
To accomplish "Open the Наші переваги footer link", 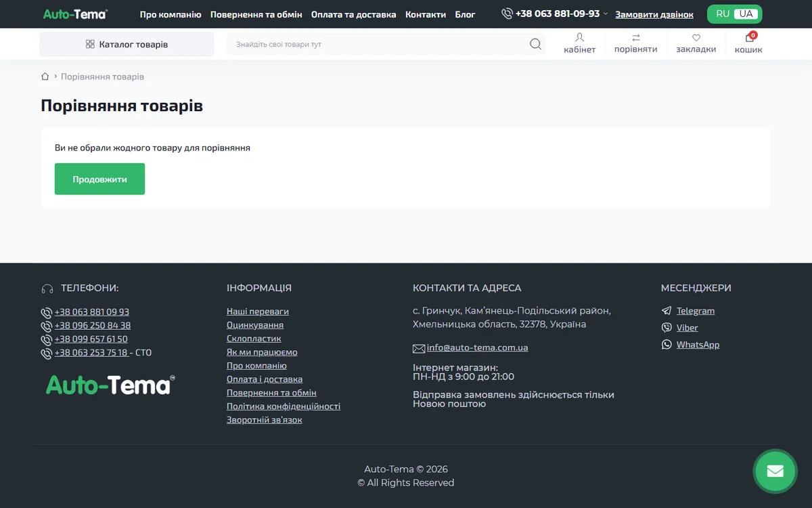I will coord(258,312).
